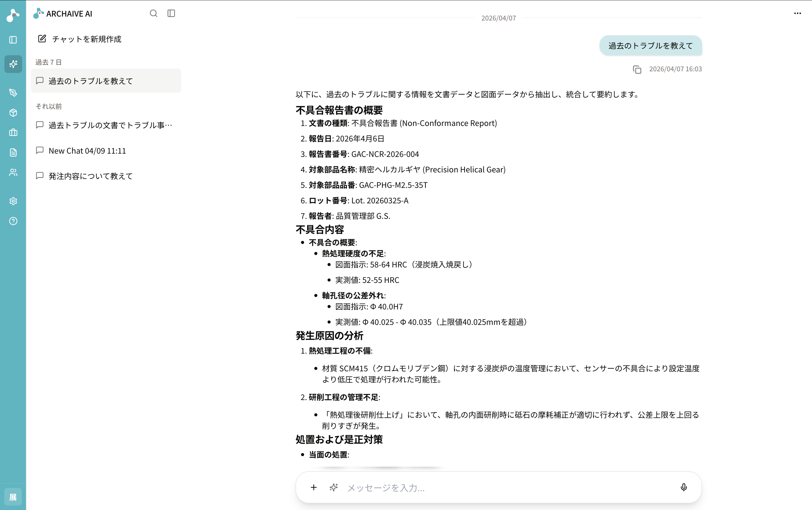Open the 発注内容について教えて chat
812x510 pixels.
tap(106, 176)
